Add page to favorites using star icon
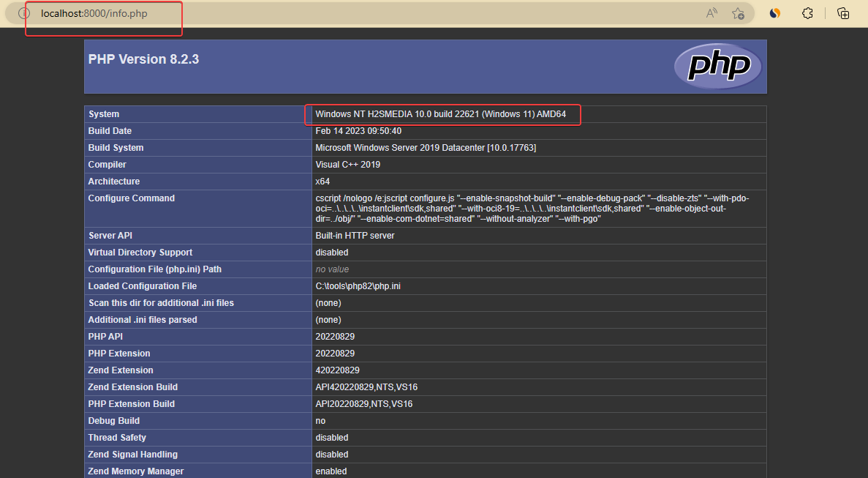The width and height of the screenshot is (868, 478). (739, 12)
